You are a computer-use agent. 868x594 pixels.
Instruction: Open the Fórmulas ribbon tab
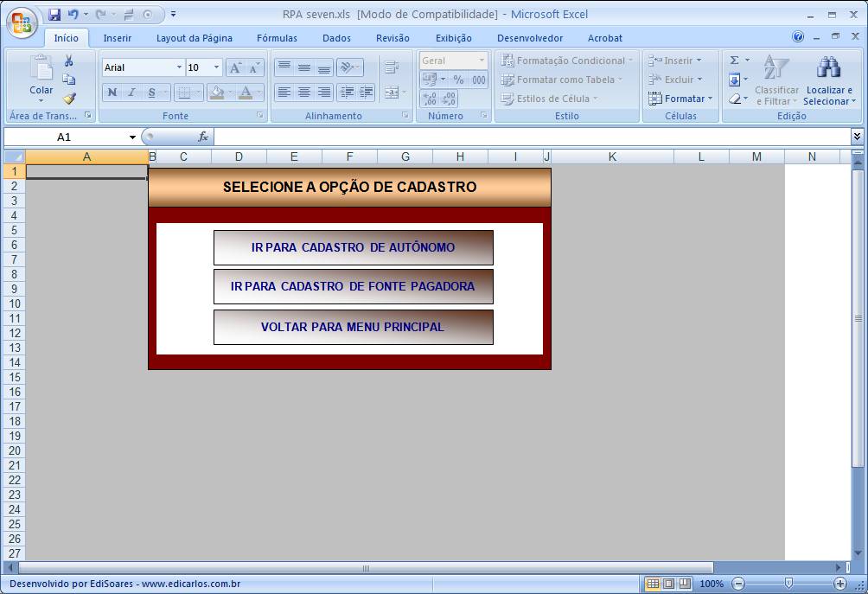click(x=277, y=38)
